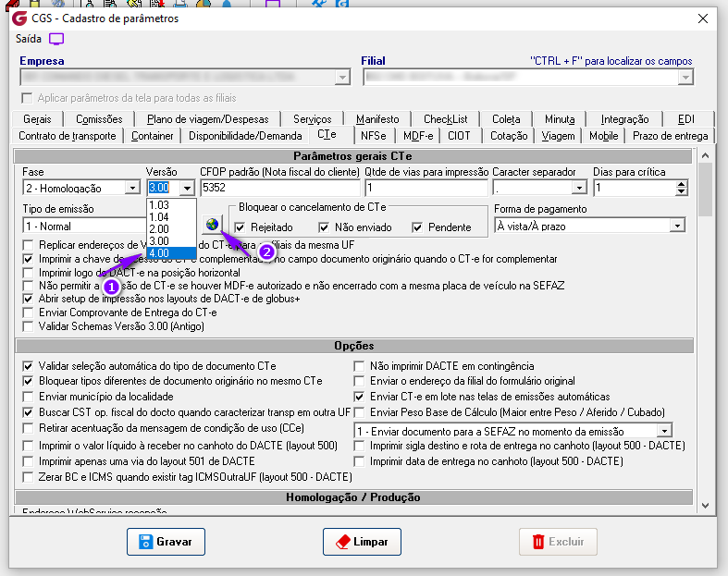728x576 pixels.
Task: Open the NFSe tab
Action: (x=374, y=136)
